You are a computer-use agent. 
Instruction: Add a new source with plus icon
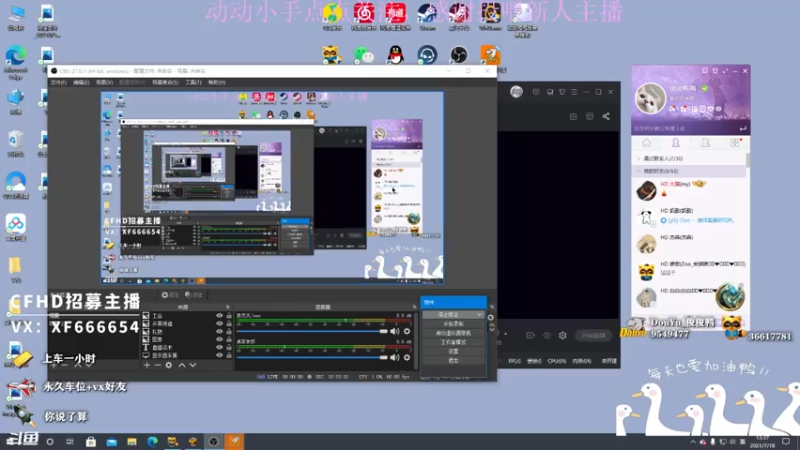click(146, 365)
